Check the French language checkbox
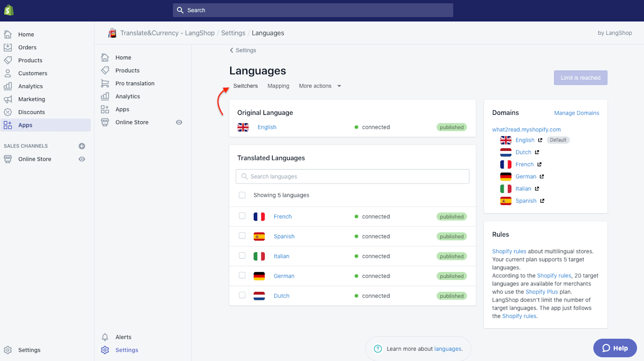Screen dimensions: 644x361 [x=242, y=216]
